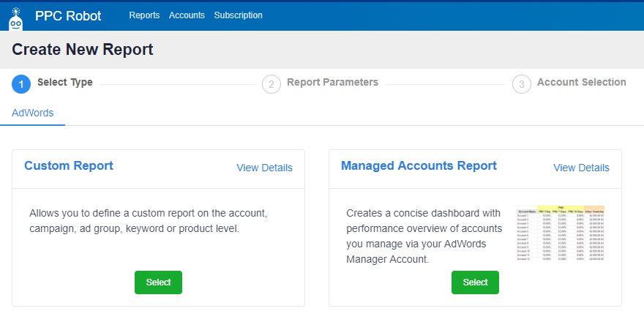
Task: Click step 3 circle for Account Selection
Action: point(522,85)
